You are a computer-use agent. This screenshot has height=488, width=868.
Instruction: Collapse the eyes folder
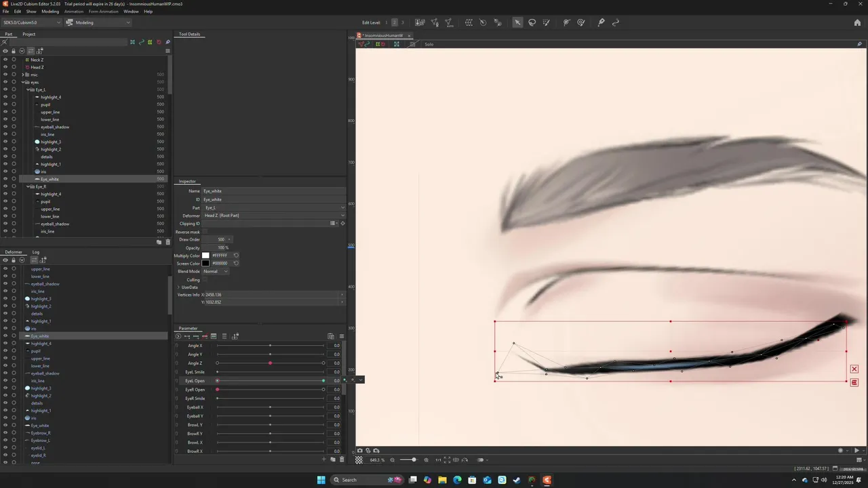tap(24, 82)
